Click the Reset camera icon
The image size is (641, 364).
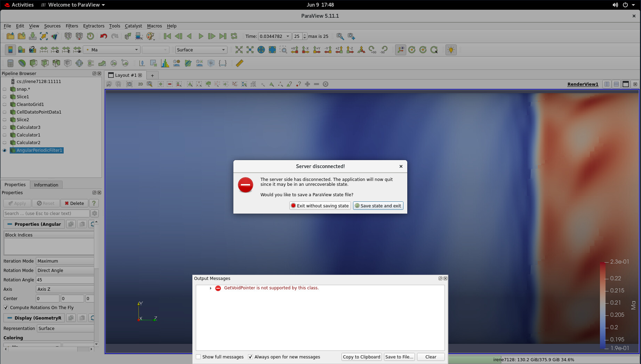(x=239, y=50)
